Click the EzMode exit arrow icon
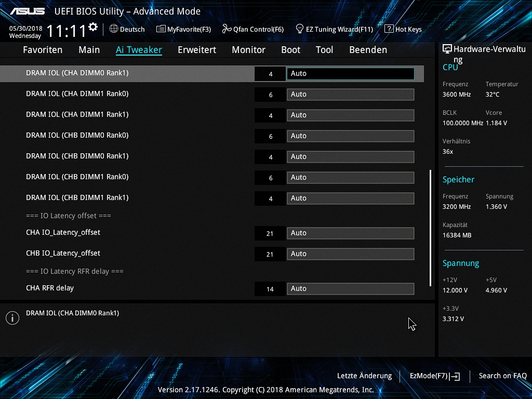 click(455, 376)
